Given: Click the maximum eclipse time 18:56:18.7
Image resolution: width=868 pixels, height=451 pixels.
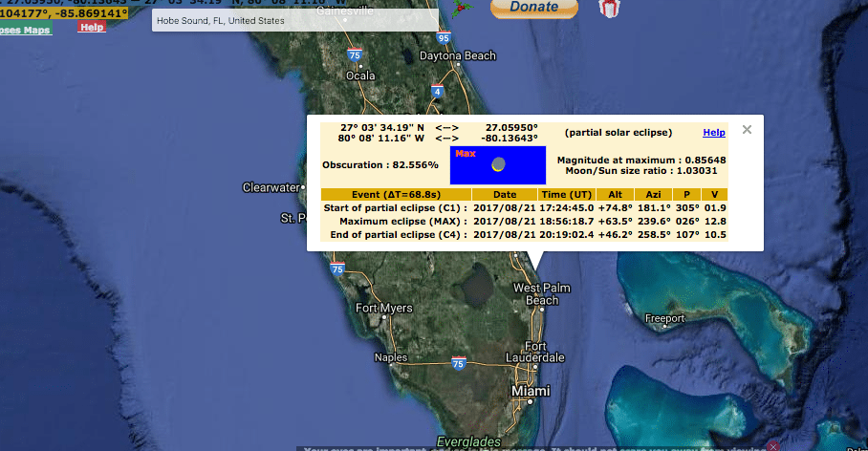Looking at the screenshot, I should (566, 222).
